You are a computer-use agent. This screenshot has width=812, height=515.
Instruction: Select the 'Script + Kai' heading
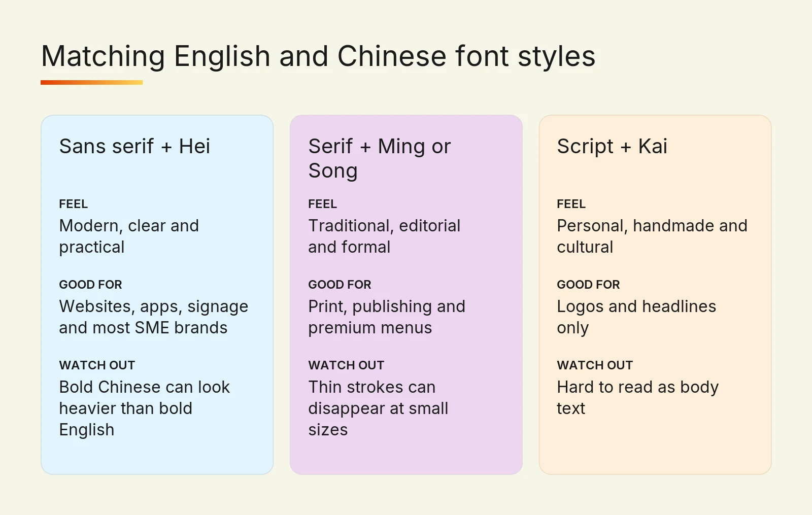pyautogui.click(x=612, y=146)
